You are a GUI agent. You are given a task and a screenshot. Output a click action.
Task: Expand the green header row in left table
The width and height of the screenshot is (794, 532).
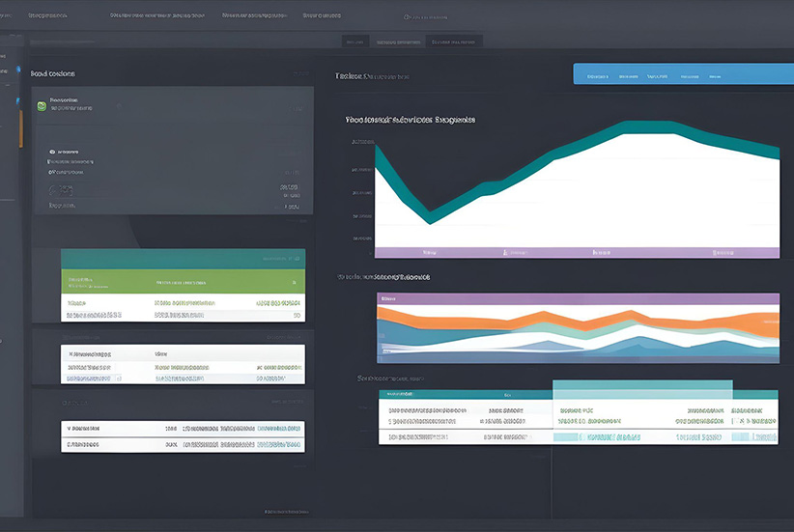coord(183,283)
